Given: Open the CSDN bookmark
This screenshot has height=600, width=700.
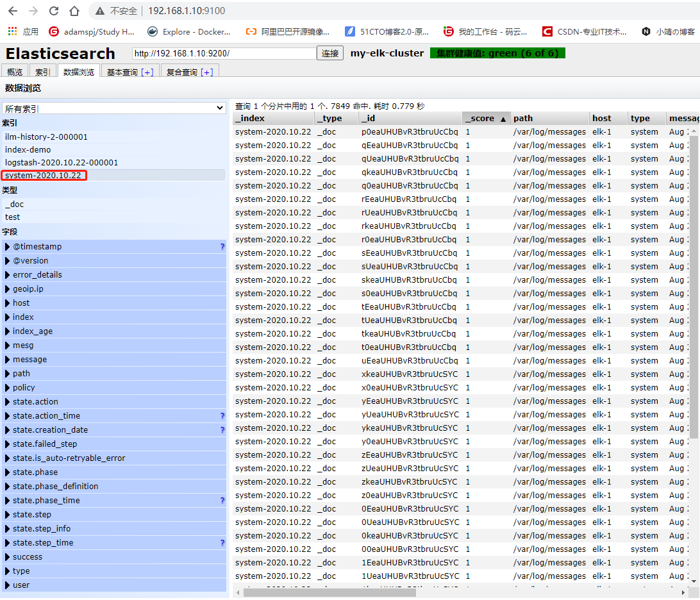Looking at the screenshot, I should [584, 31].
